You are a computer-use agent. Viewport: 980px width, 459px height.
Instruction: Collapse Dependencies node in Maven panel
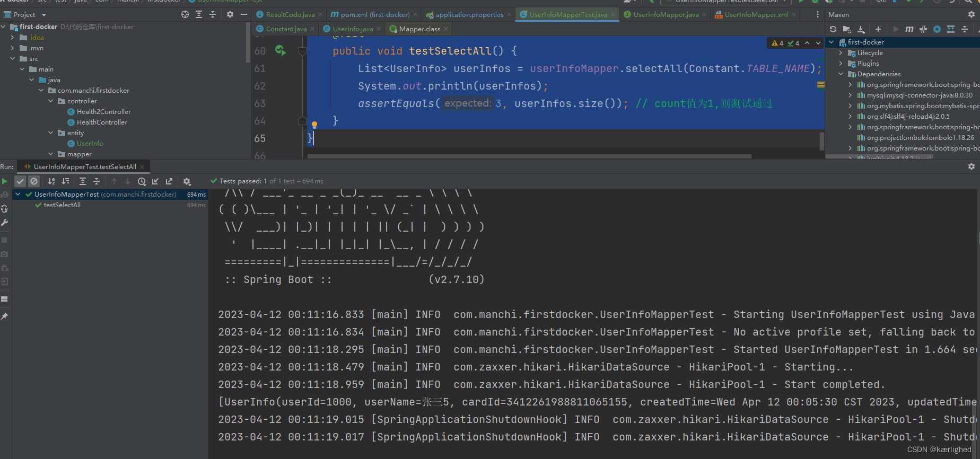841,74
